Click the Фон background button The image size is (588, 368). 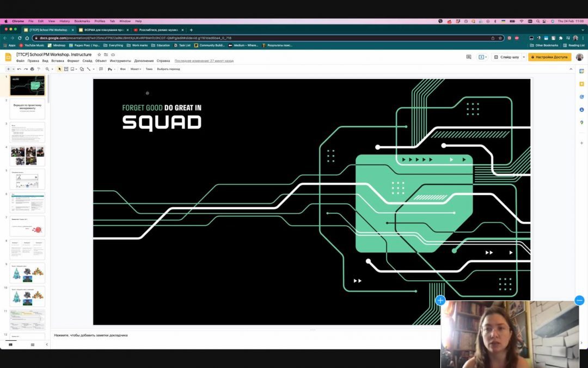(122, 69)
